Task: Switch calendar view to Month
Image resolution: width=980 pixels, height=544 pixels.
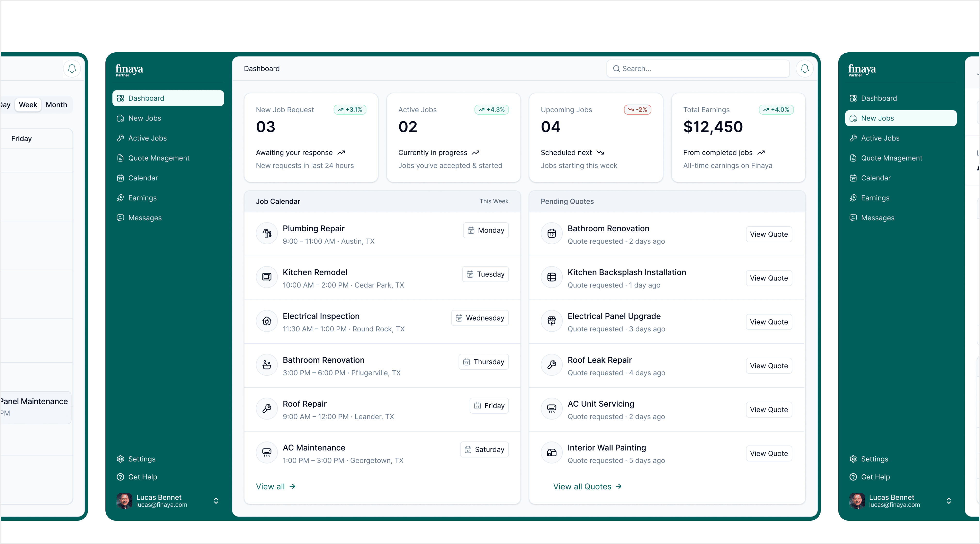Action: pyautogui.click(x=56, y=105)
